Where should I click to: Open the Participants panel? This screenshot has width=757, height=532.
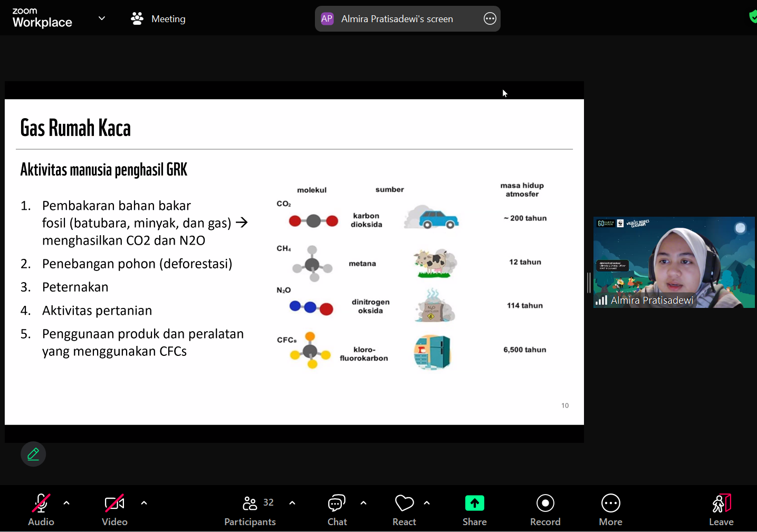coord(250,509)
